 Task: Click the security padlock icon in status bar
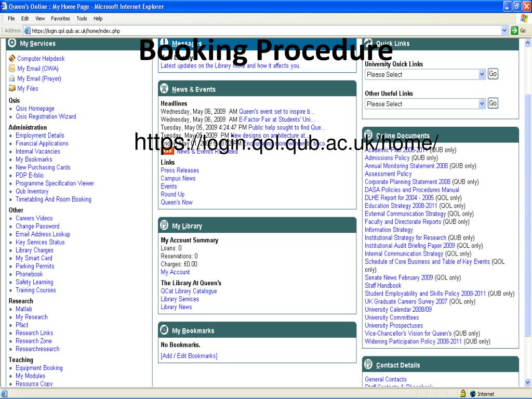pyautogui.click(x=463, y=394)
